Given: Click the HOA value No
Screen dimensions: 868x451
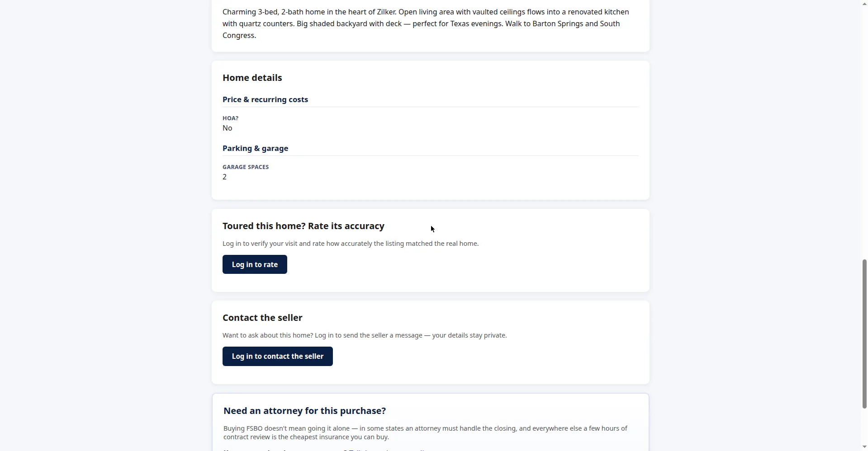Looking at the screenshot, I should pos(228,128).
